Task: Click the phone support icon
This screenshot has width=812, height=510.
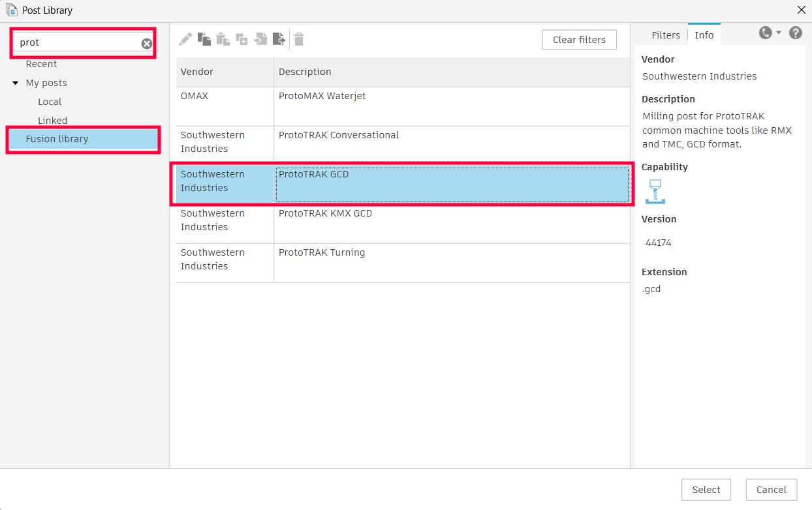Action: tap(765, 33)
